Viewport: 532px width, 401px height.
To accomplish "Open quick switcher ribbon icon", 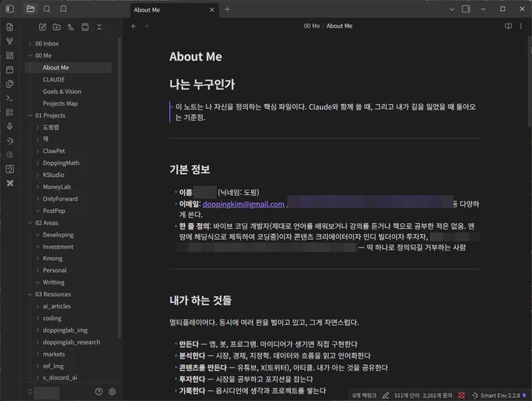I will pos(10,27).
